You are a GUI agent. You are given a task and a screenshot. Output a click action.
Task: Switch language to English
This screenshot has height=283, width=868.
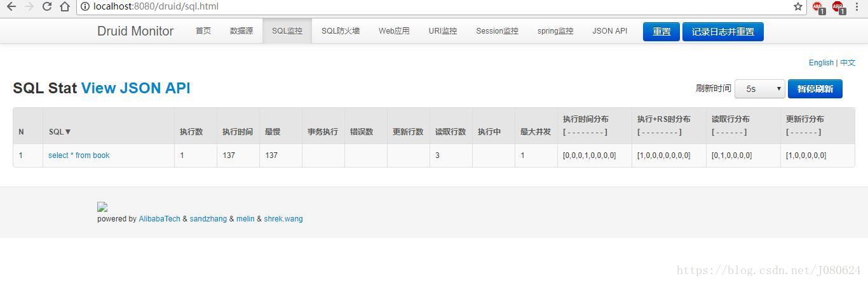(x=821, y=63)
